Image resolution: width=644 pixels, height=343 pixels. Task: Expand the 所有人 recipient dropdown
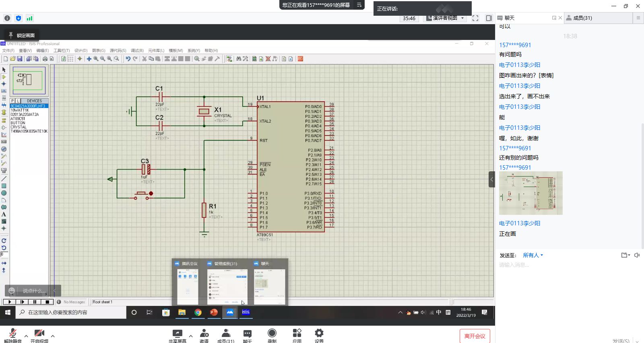pyautogui.click(x=533, y=255)
